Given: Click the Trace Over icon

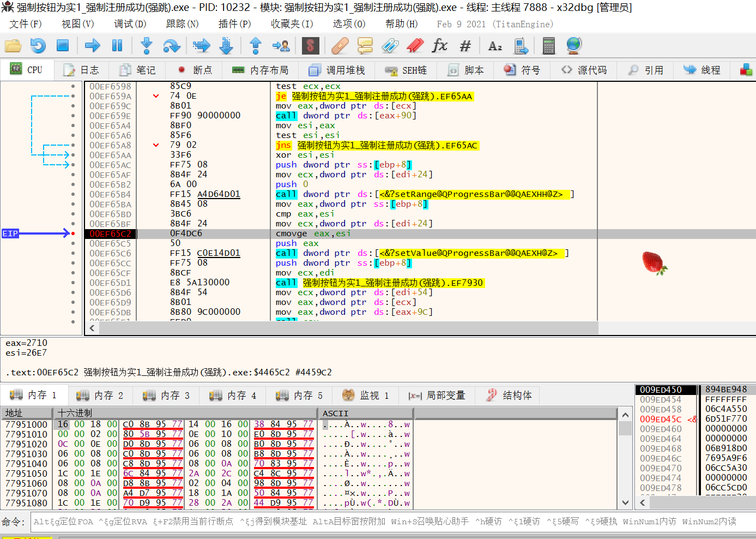Looking at the screenshot, I should (226, 46).
